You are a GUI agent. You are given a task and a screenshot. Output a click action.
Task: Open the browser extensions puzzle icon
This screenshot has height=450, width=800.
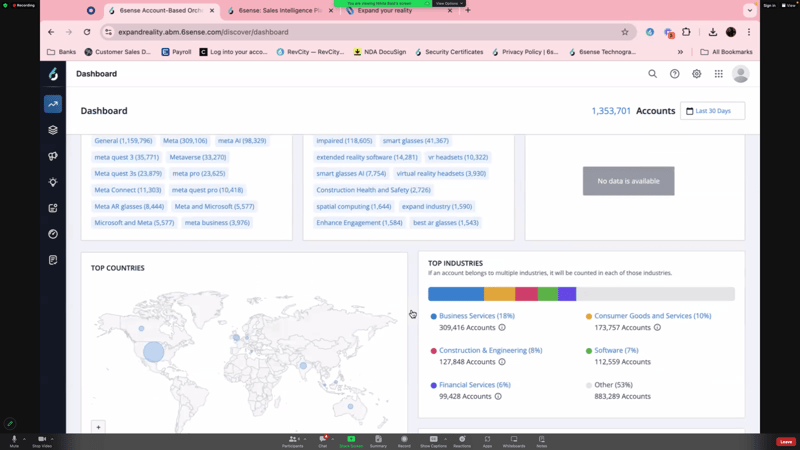pos(686,32)
